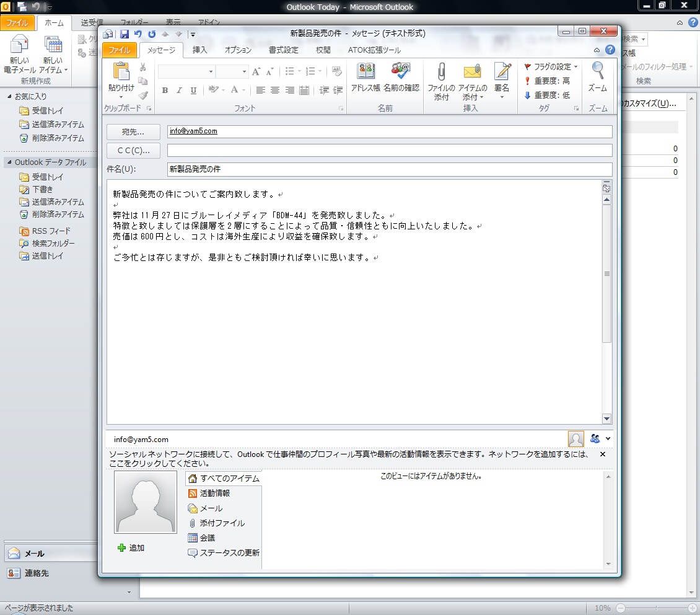Click the Format Painter brush icon

pos(143,95)
